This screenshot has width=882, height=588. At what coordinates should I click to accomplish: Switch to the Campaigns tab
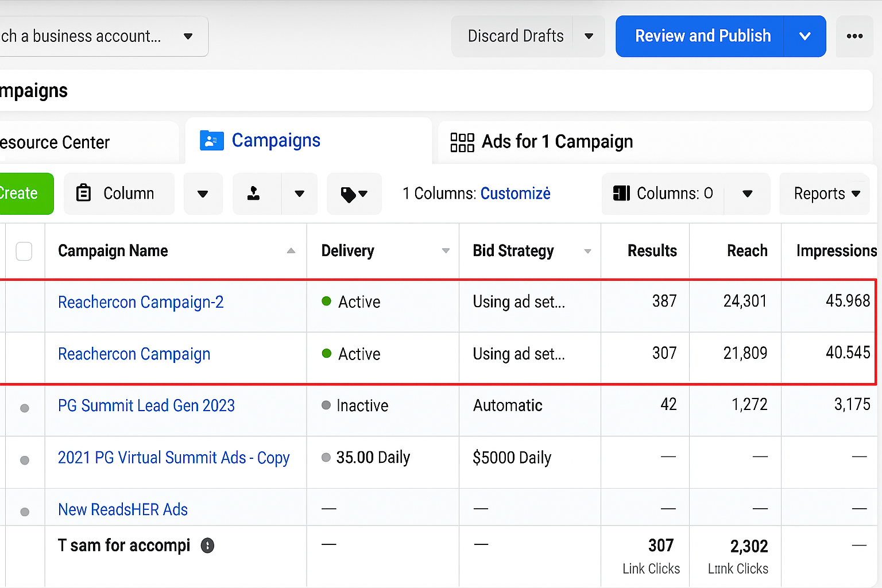click(x=309, y=141)
